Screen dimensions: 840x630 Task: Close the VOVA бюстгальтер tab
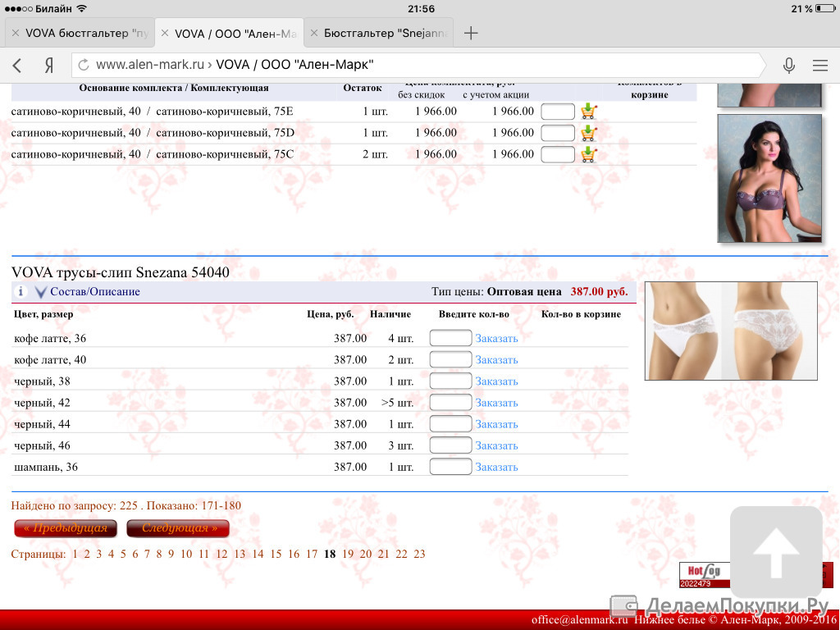pyautogui.click(x=16, y=33)
